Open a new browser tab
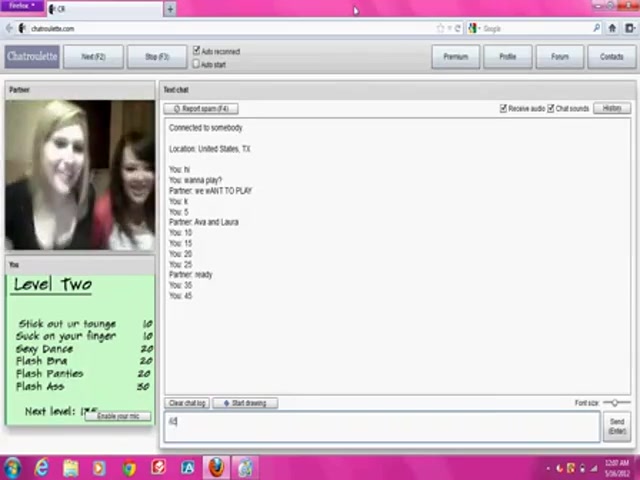The image size is (640, 480). click(170, 9)
